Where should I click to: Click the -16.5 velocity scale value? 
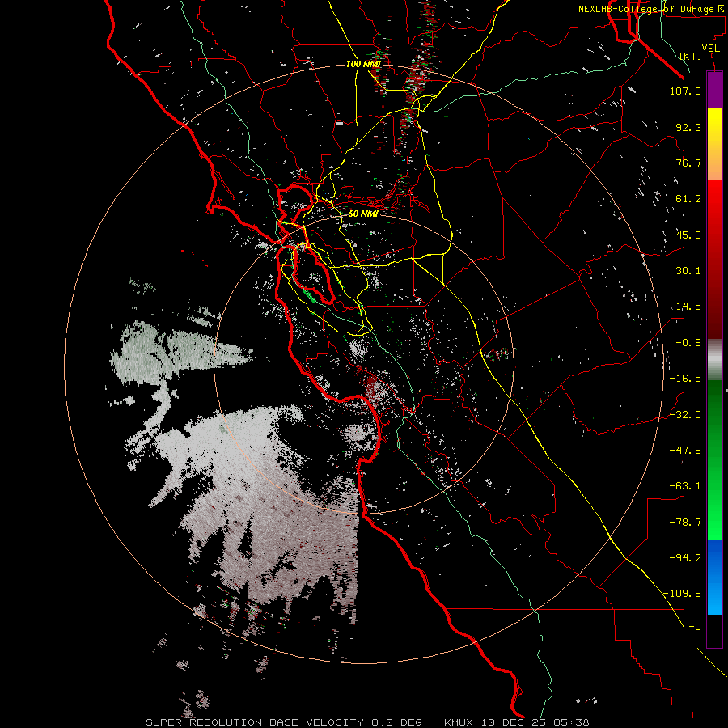[685, 379]
